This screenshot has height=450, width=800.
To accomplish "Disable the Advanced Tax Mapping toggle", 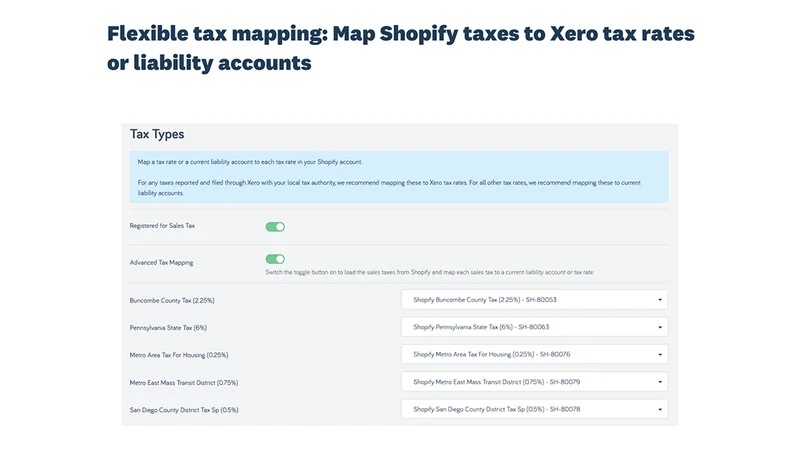I will click(275, 259).
